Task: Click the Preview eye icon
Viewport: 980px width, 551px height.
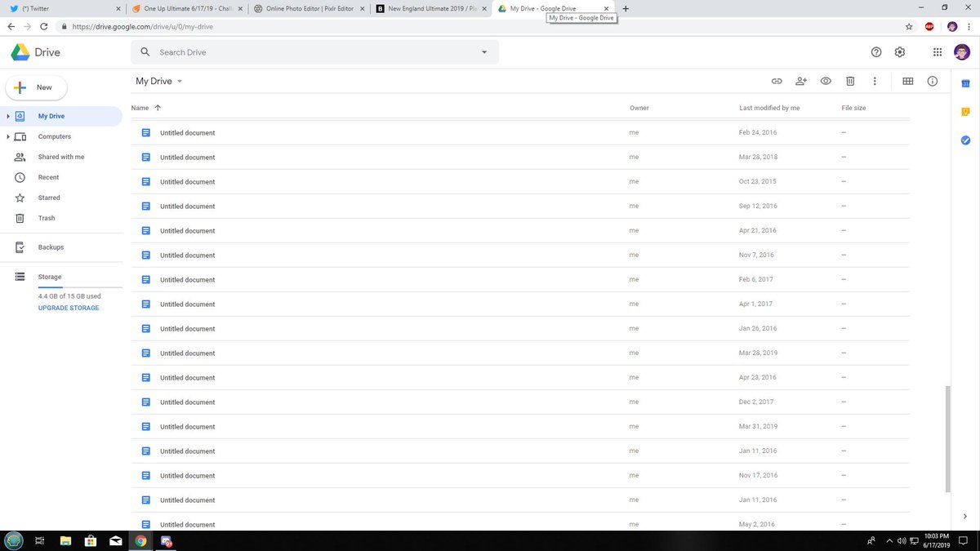Action: pos(826,81)
